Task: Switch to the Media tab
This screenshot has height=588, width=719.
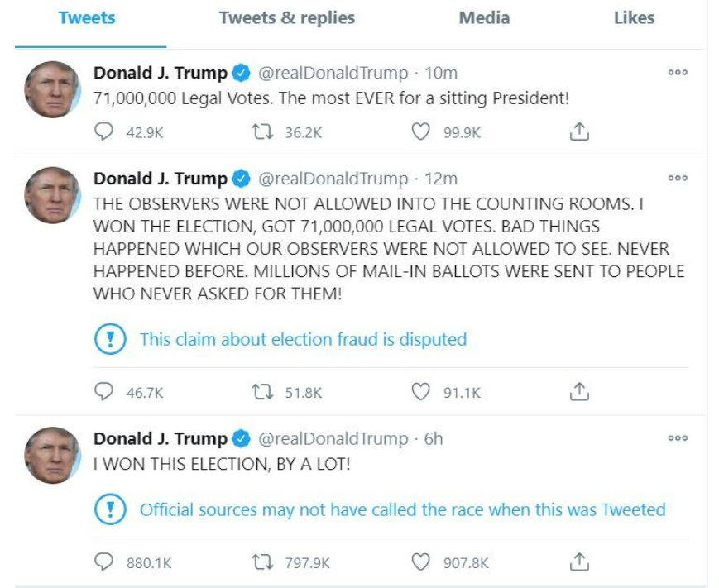Action: coord(484,18)
